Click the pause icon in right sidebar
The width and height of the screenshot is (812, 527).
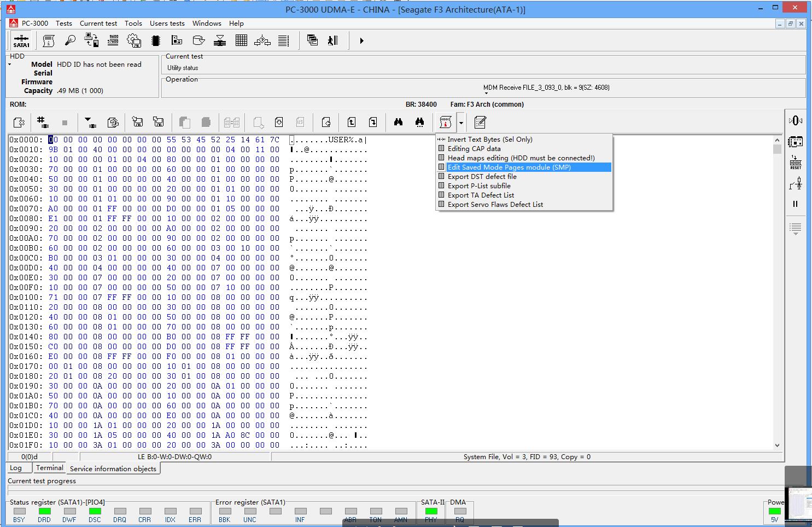click(x=795, y=204)
